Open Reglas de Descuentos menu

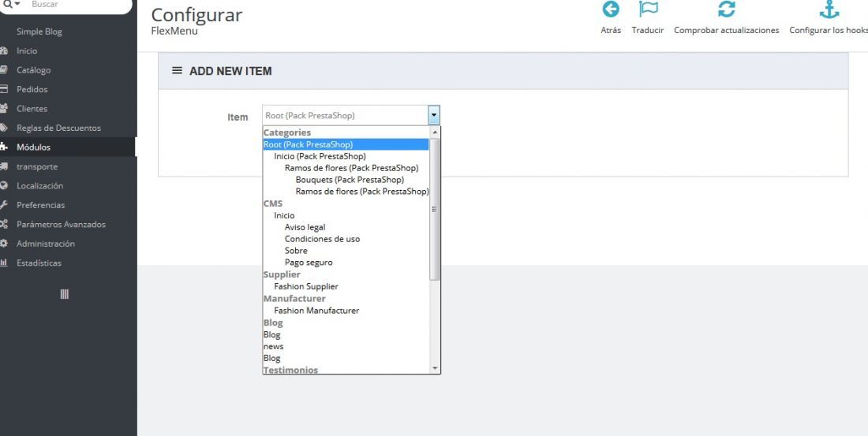coord(58,128)
